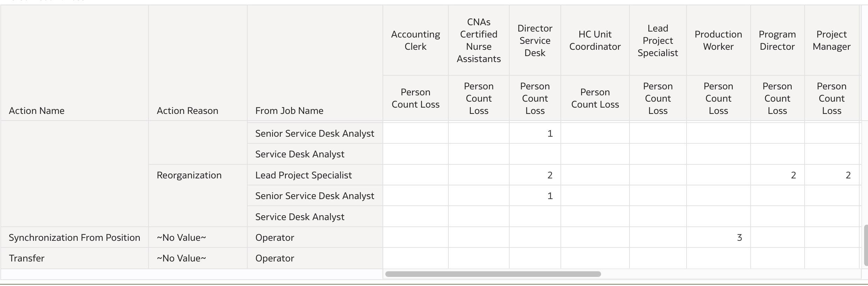
Task: Click Person Count Loss under CNAs Certified Nurse Assistants
Action: tap(478, 98)
